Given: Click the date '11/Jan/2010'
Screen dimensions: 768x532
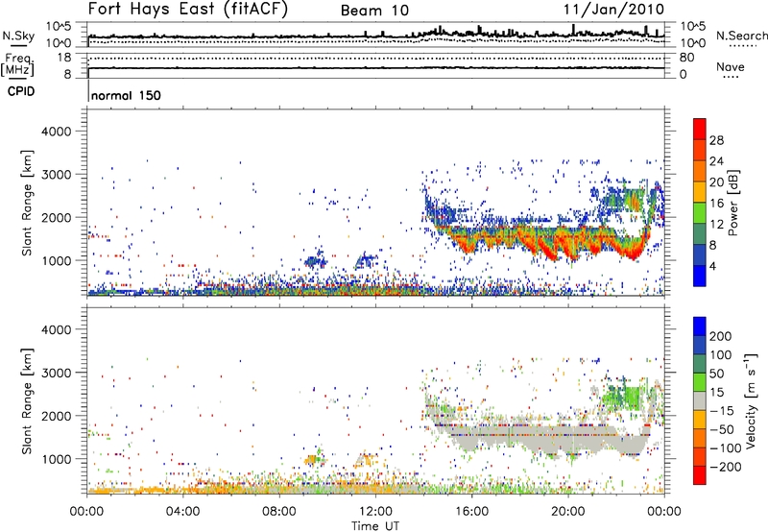Looking at the screenshot, I should (x=613, y=10).
